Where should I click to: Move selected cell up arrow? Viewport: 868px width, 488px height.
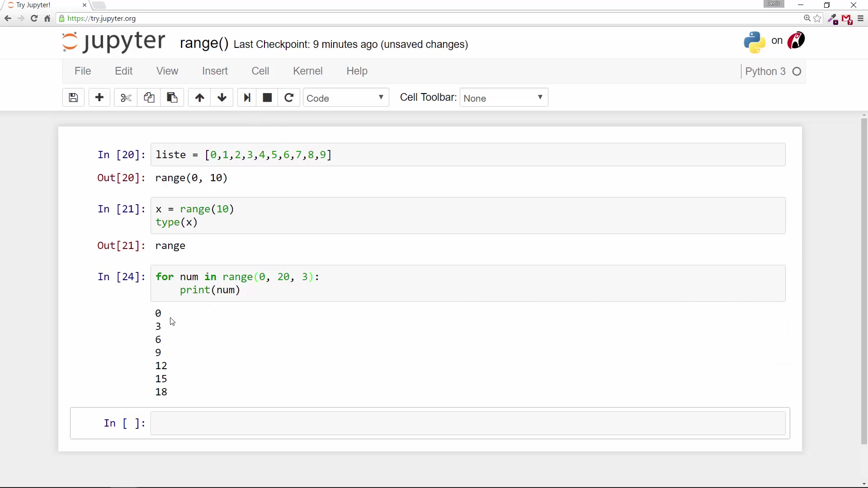tap(199, 98)
